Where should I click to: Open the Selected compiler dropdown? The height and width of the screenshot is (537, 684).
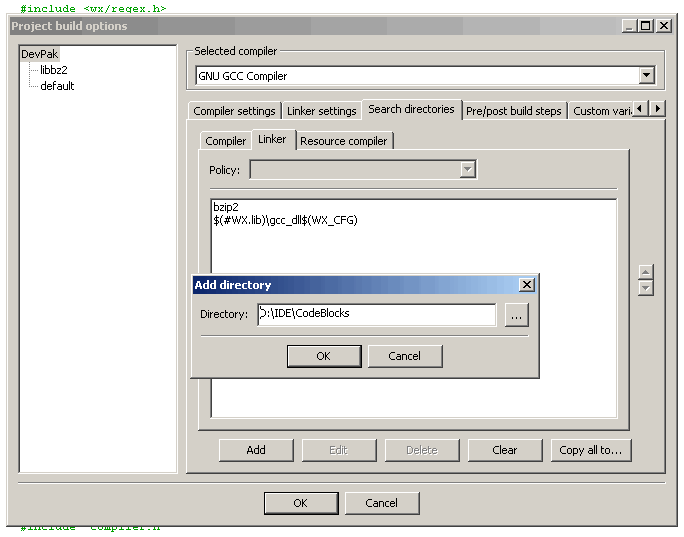point(646,75)
